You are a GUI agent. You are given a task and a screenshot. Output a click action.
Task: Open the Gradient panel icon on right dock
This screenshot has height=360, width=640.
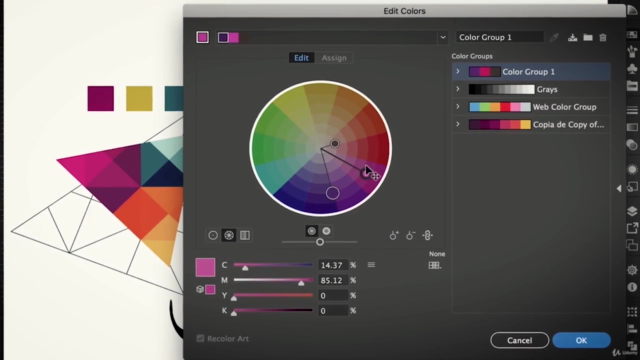click(632, 127)
